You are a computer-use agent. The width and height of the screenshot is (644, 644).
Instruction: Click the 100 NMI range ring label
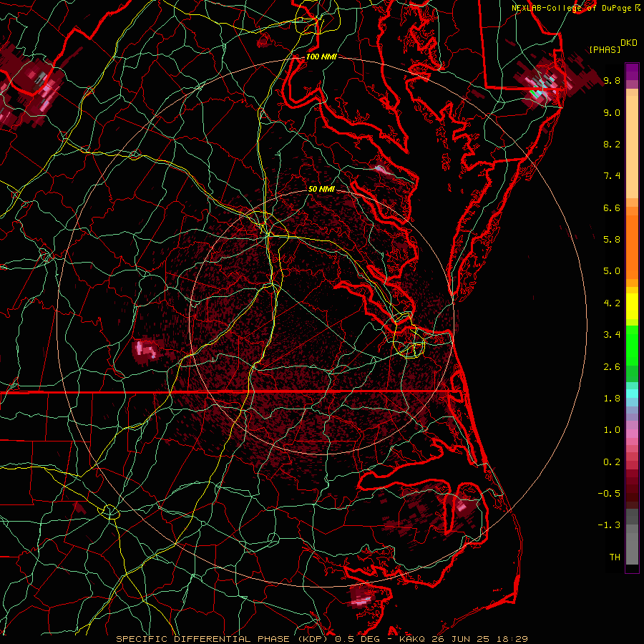click(321, 57)
